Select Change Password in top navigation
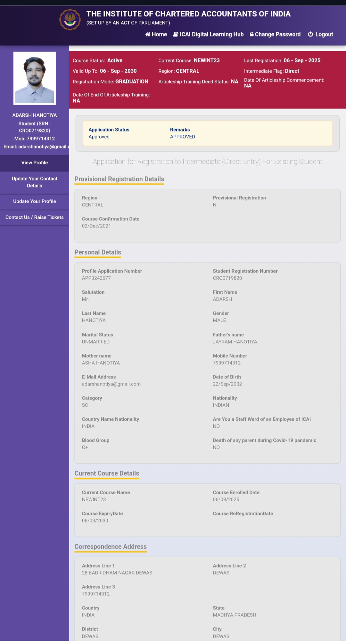This screenshot has height=644, width=346. [277, 34]
